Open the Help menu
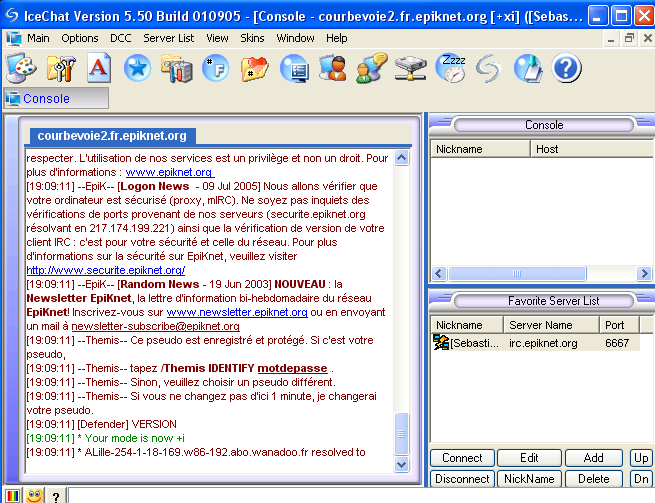Image resolution: width=655 pixels, height=503 pixels. [x=337, y=38]
